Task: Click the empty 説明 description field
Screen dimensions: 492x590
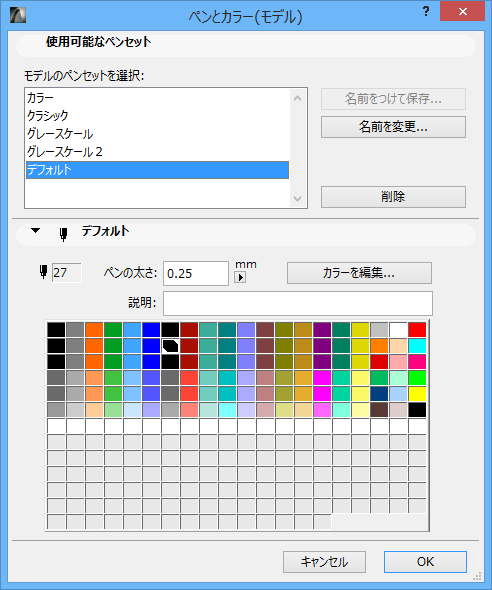Action: (x=298, y=303)
